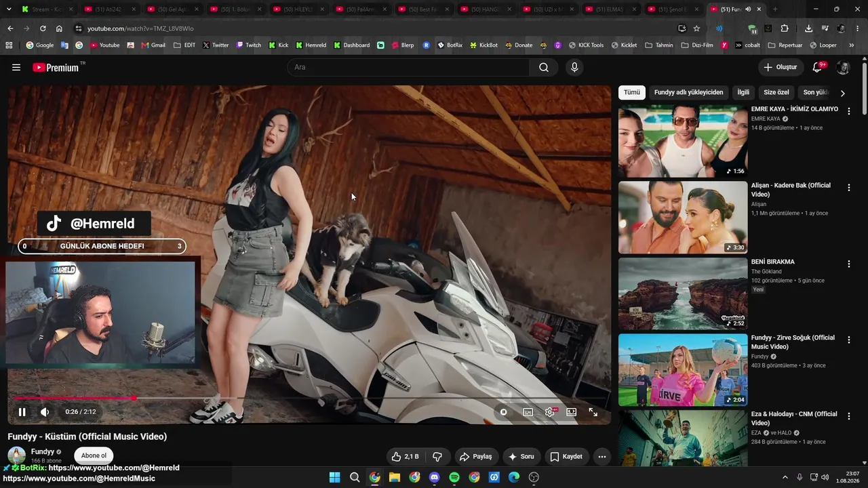Click the search magnifier button
The image size is (868, 488).
coord(544,67)
